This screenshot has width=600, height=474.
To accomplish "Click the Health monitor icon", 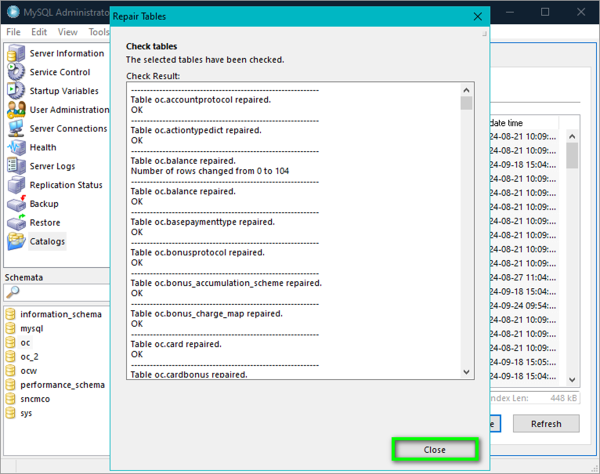I will [x=16, y=148].
